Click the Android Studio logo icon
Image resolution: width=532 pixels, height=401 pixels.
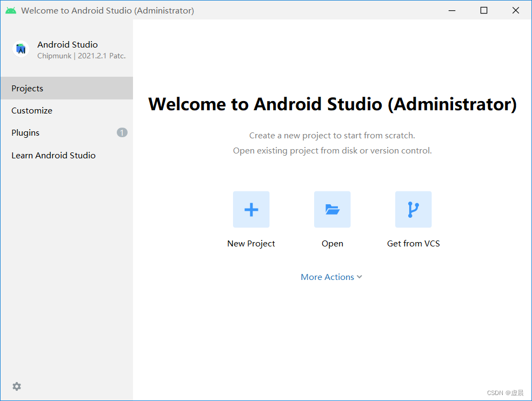point(20,49)
